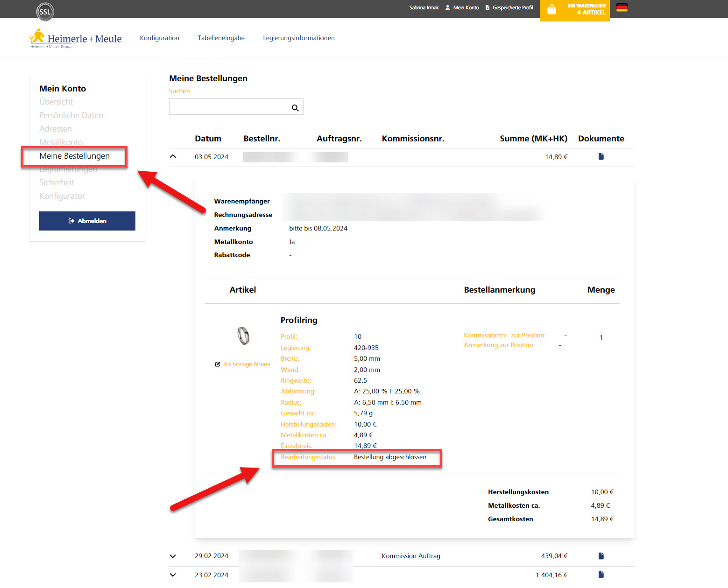
Task: Click the German flag language icon
Action: coord(622,7)
